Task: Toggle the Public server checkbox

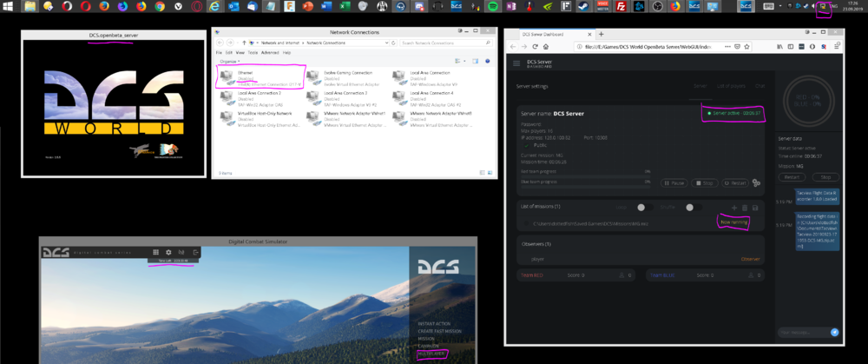Action: (x=526, y=144)
